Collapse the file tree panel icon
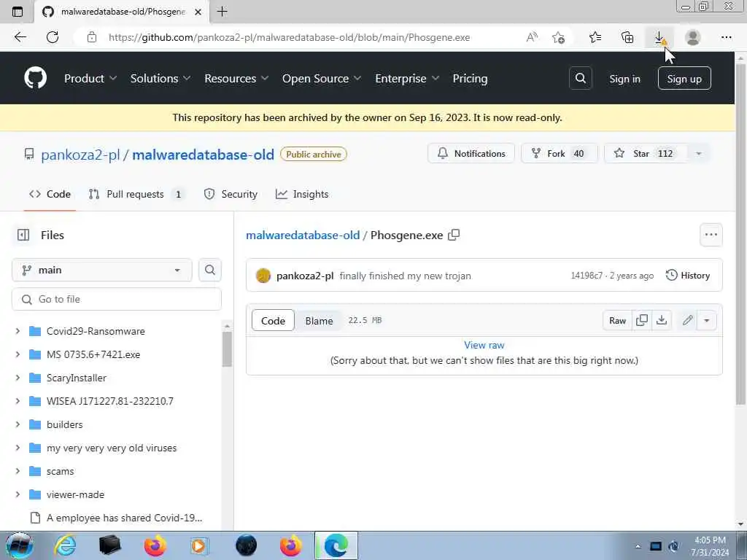Screen dimensions: 747x560 [x=23, y=235]
